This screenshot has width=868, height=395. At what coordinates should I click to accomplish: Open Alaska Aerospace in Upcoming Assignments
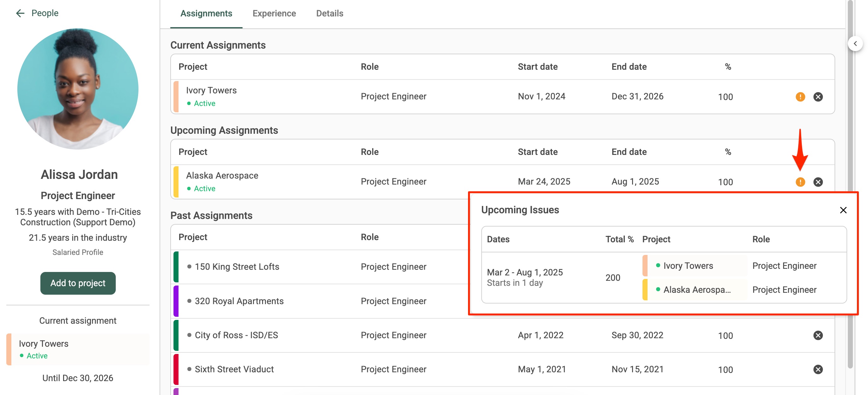click(x=222, y=176)
